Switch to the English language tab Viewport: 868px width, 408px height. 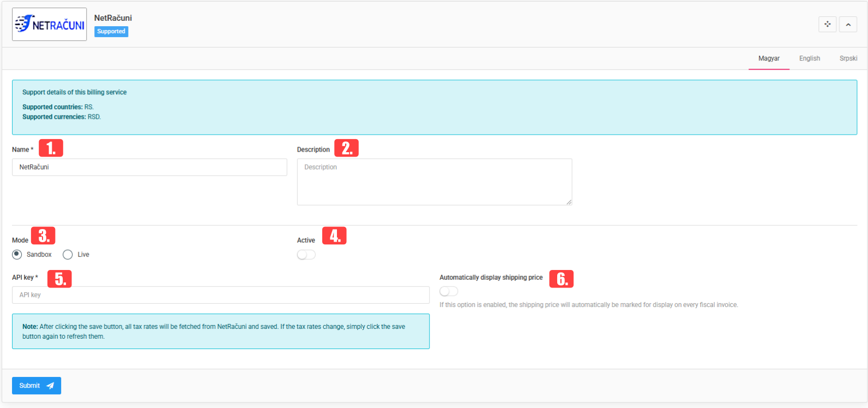[809, 58]
